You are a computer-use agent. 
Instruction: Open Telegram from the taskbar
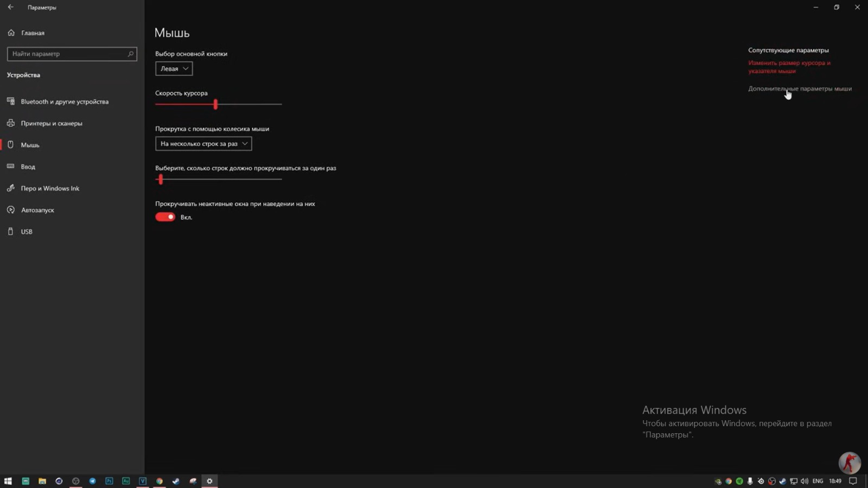click(93, 481)
